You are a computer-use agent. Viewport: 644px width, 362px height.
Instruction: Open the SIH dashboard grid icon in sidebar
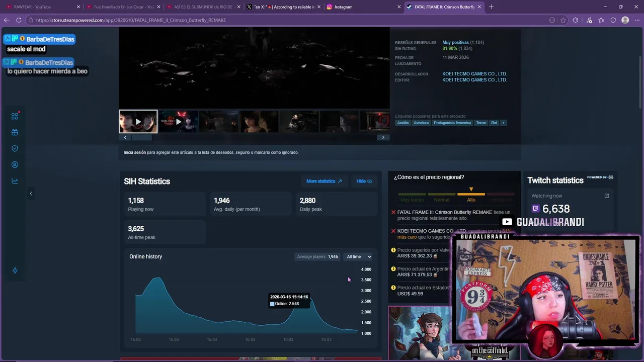coord(15,116)
